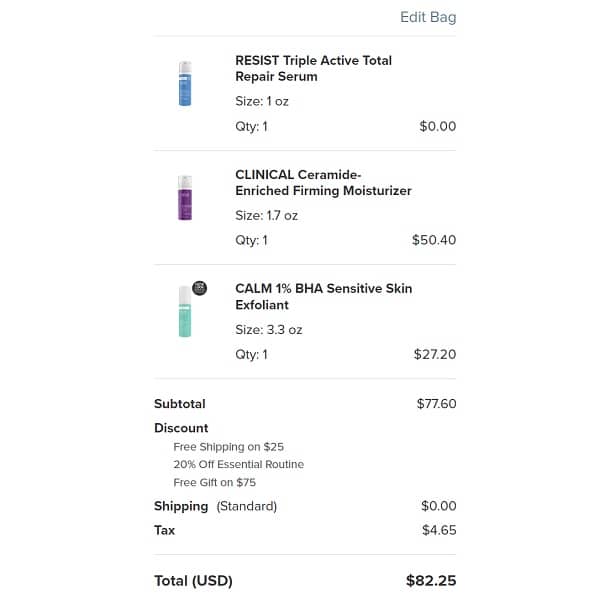Image resolution: width=600 pixels, height=600 pixels.
Task: Click the Free Gift on $75 discount
Action: (214, 482)
